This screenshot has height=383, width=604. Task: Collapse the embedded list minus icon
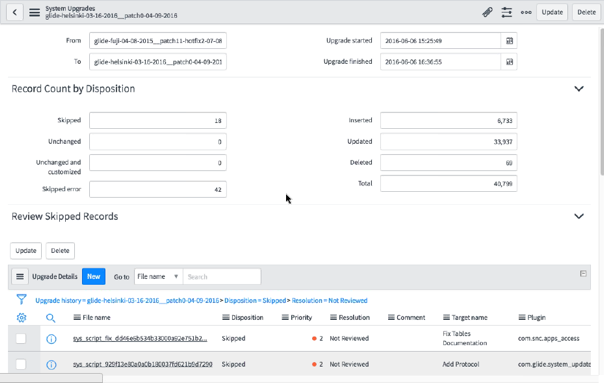[583, 274]
